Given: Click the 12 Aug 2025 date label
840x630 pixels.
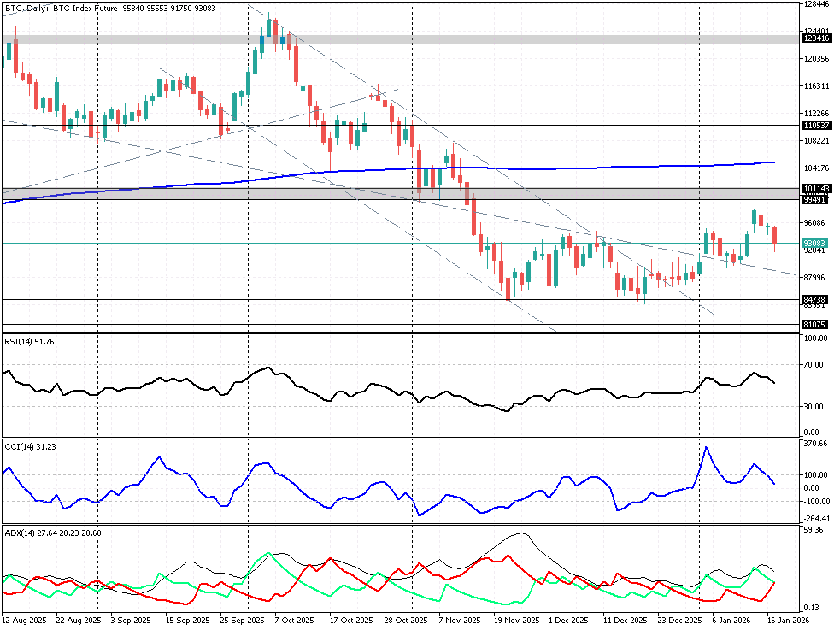Looking at the screenshot, I should [x=23, y=619].
